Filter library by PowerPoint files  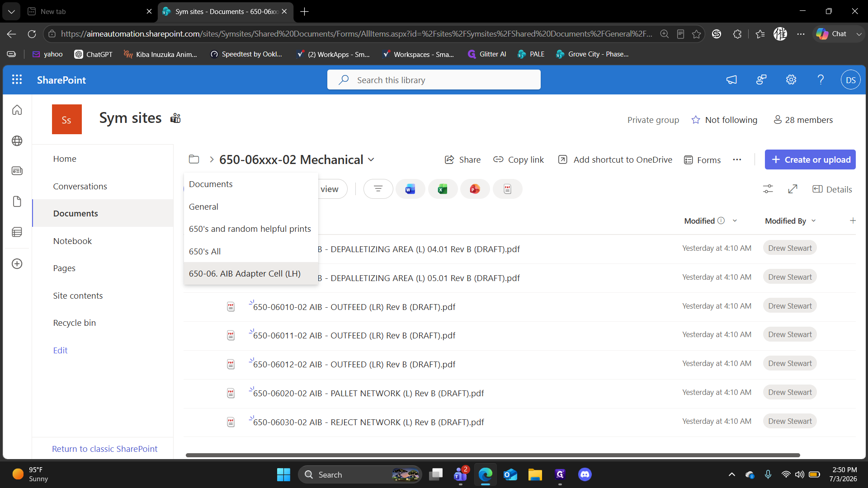point(475,189)
